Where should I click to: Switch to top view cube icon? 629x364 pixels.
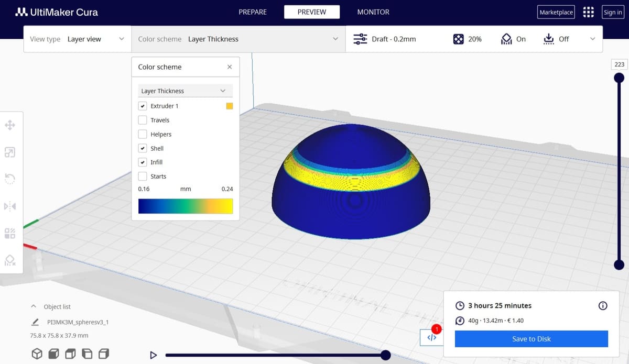(x=71, y=354)
